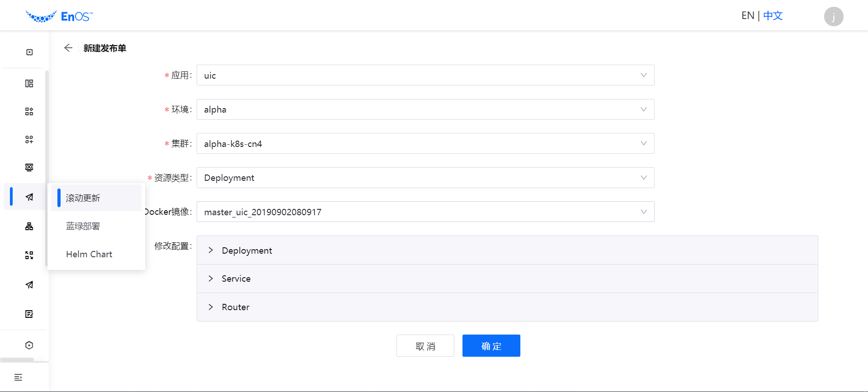Switch language to EN
The height and width of the screenshot is (392, 868).
[748, 16]
